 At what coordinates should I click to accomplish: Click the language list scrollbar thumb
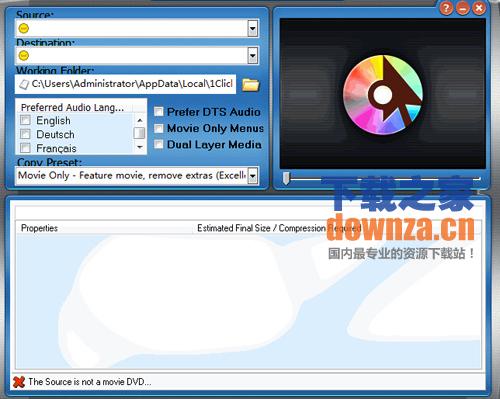(139, 133)
